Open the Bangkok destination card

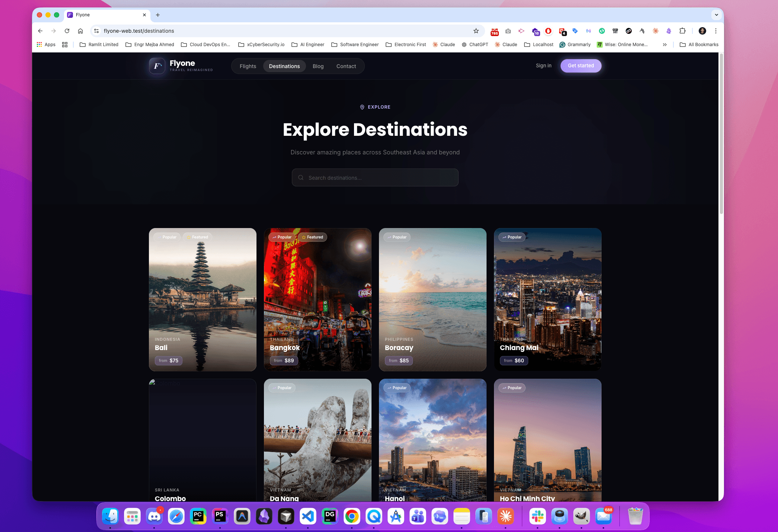[318, 299]
